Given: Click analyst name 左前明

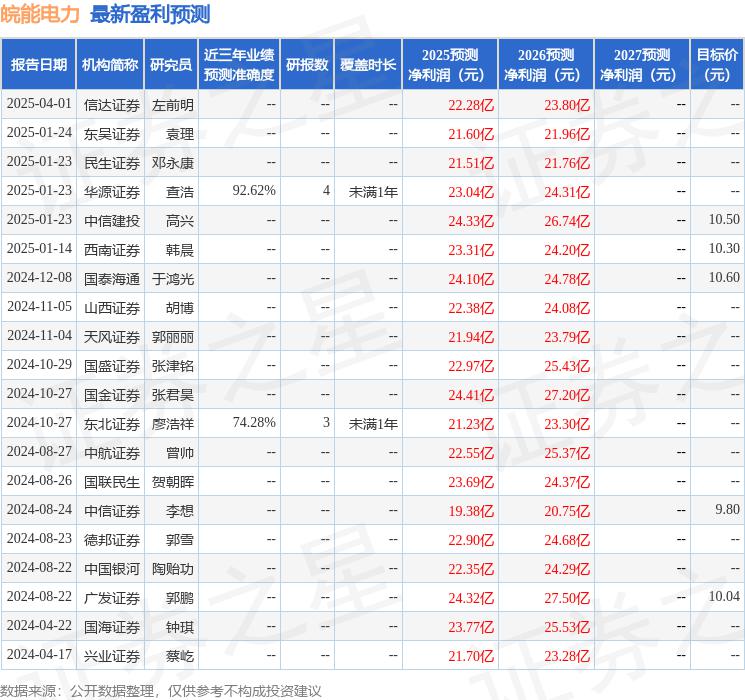Looking at the screenshot, I should pyautogui.click(x=172, y=105).
